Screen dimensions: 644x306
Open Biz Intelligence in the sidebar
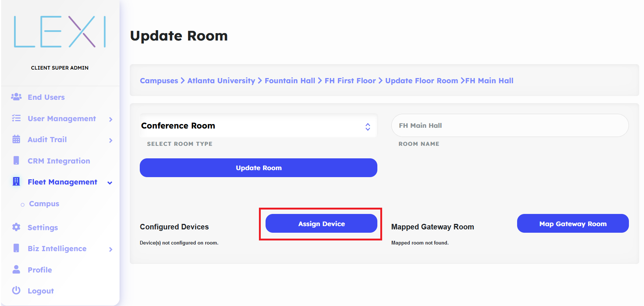point(57,249)
